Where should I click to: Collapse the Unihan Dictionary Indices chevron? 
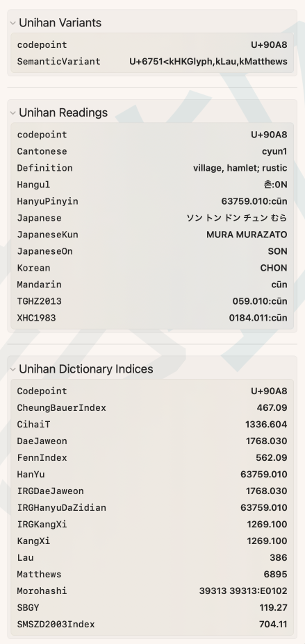(x=13, y=369)
